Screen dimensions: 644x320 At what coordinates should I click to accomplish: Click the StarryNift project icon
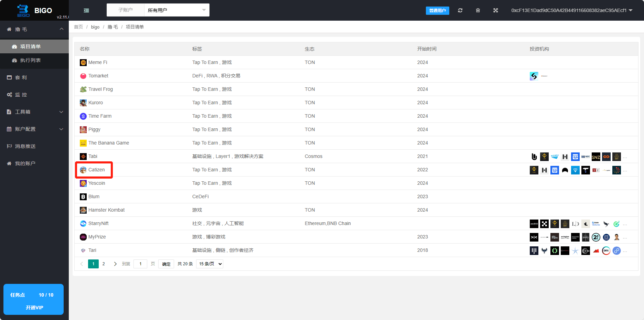pyautogui.click(x=83, y=224)
